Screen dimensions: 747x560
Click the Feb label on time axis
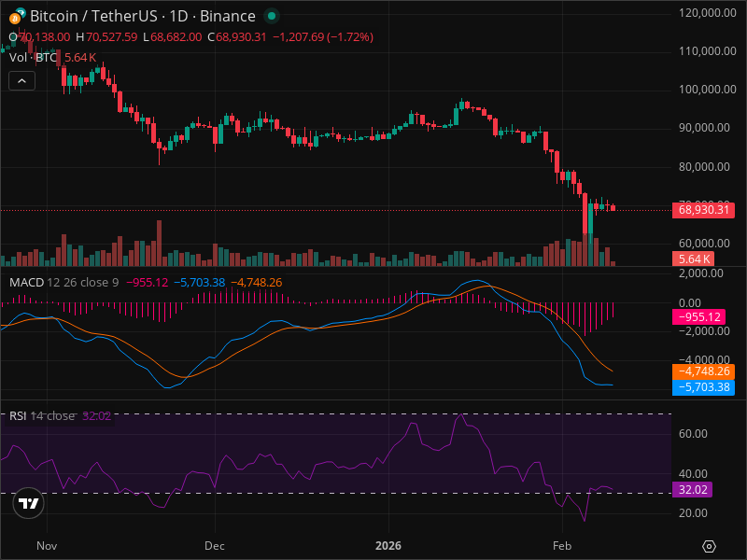562,546
